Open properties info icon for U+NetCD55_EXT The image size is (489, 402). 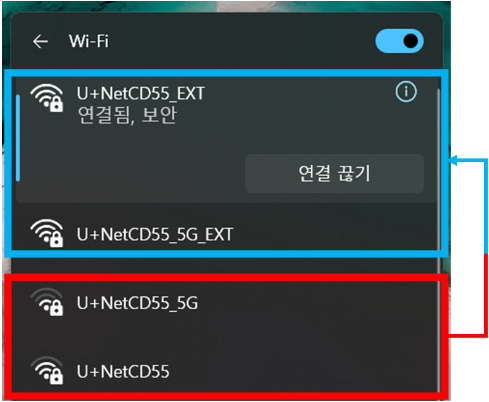click(406, 92)
